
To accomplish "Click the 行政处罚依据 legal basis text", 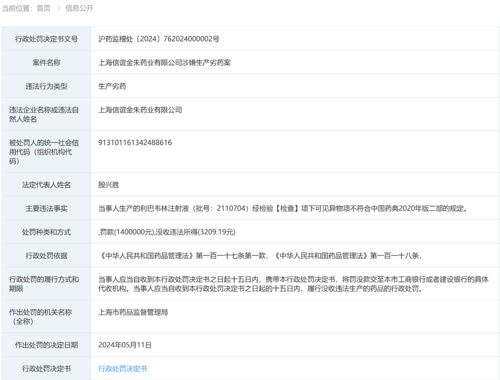I will click(x=260, y=256).
